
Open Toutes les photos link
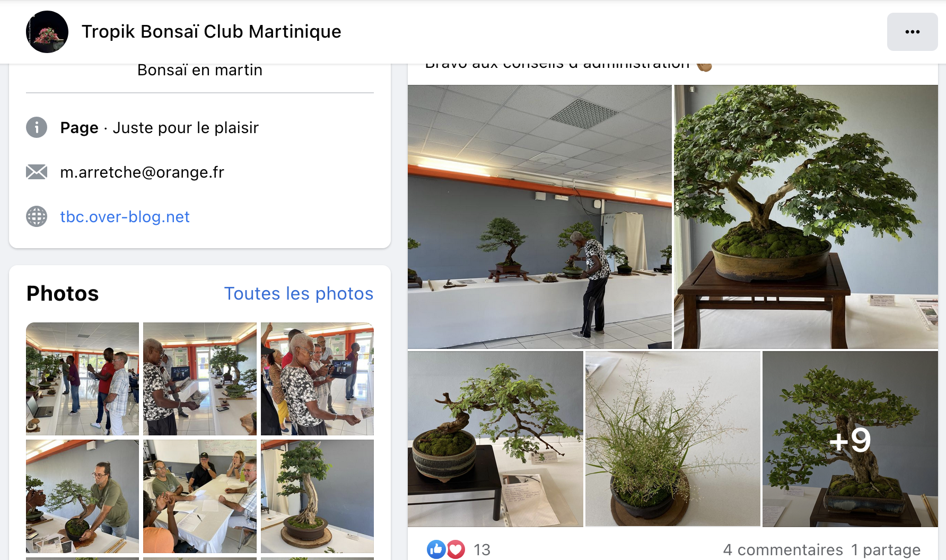(x=299, y=293)
